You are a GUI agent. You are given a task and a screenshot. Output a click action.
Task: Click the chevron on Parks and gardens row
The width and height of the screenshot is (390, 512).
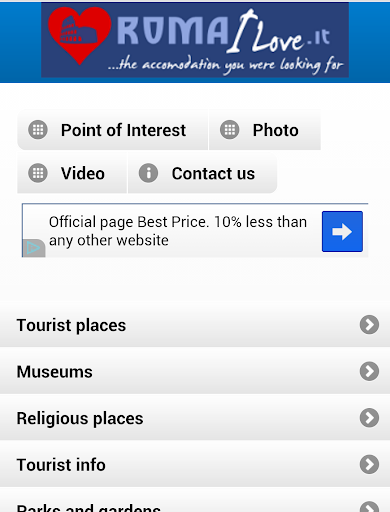[x=369, y=507]
